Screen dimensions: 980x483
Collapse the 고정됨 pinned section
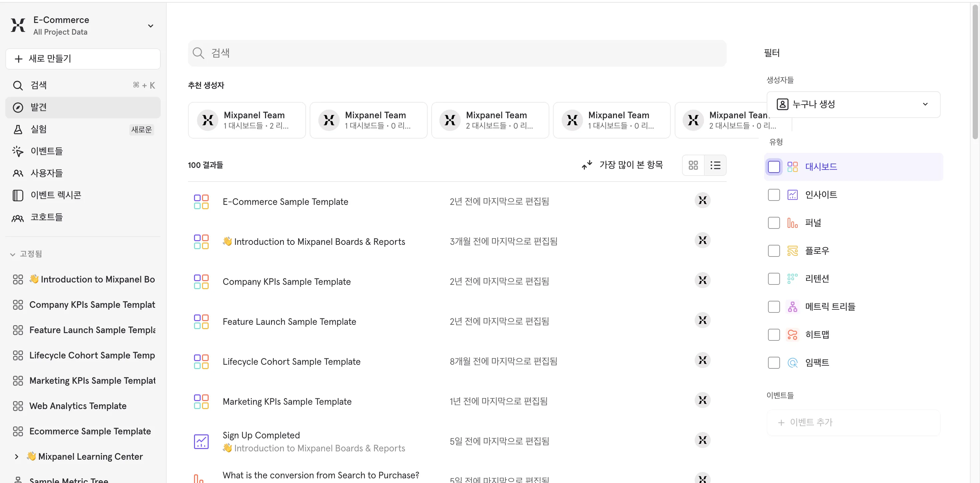[26, 254]
